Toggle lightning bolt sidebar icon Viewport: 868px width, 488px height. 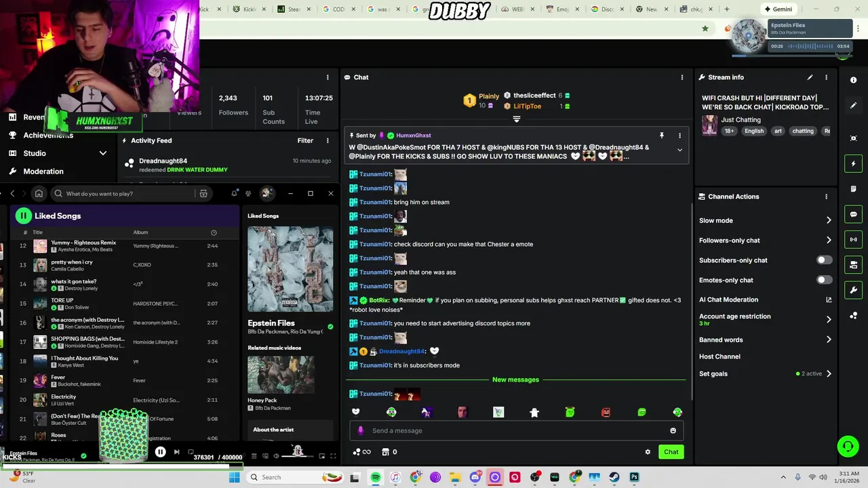pyautogui.click(x=854, y=163)
